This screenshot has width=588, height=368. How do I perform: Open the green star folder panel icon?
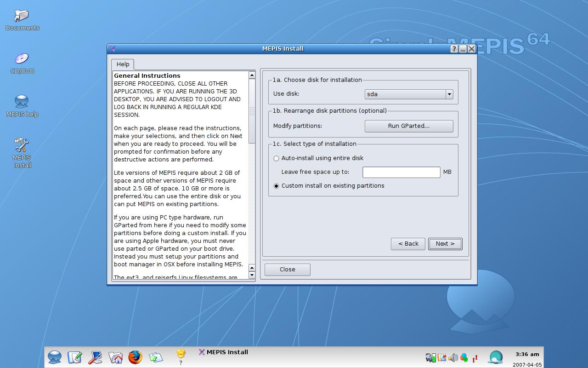(155, 357)
